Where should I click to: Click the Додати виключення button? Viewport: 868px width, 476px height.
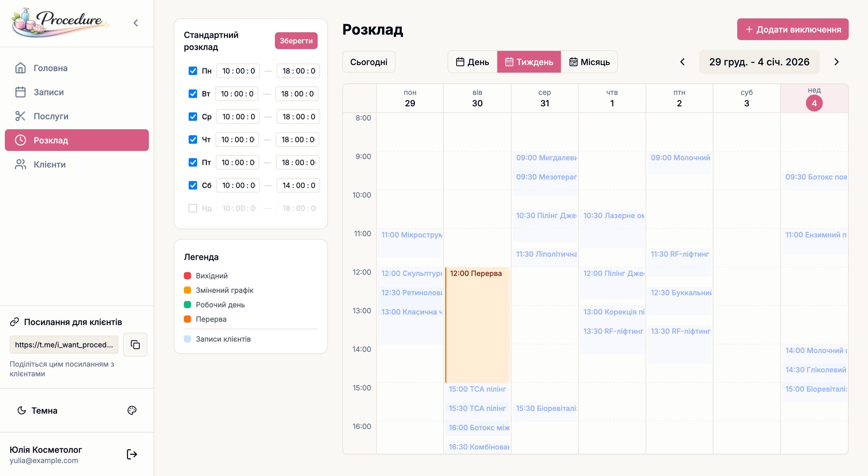point(793,30)
